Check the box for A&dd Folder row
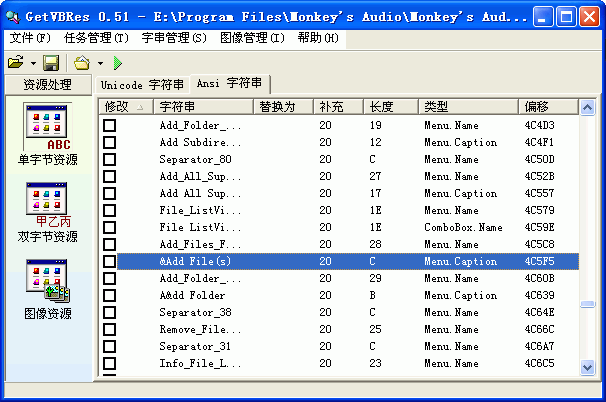Screen dimensions: 606x402 (x=110, y=295)
